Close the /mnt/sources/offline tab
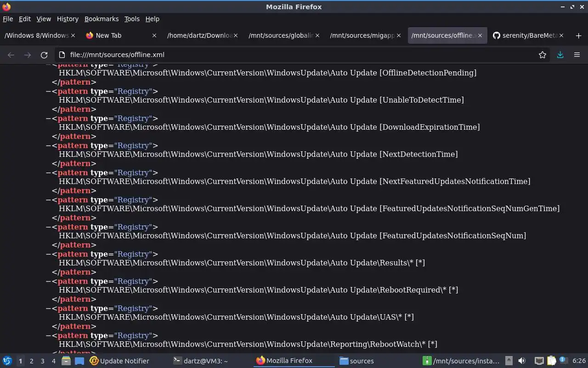This screenshot has width=588, height=368. click(480, 35)
